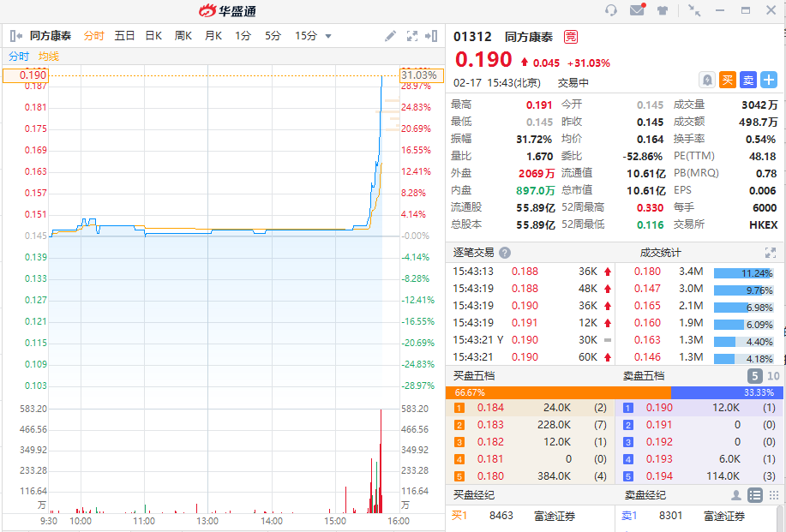Click ask level 4 price 0.193

[659, 459]
